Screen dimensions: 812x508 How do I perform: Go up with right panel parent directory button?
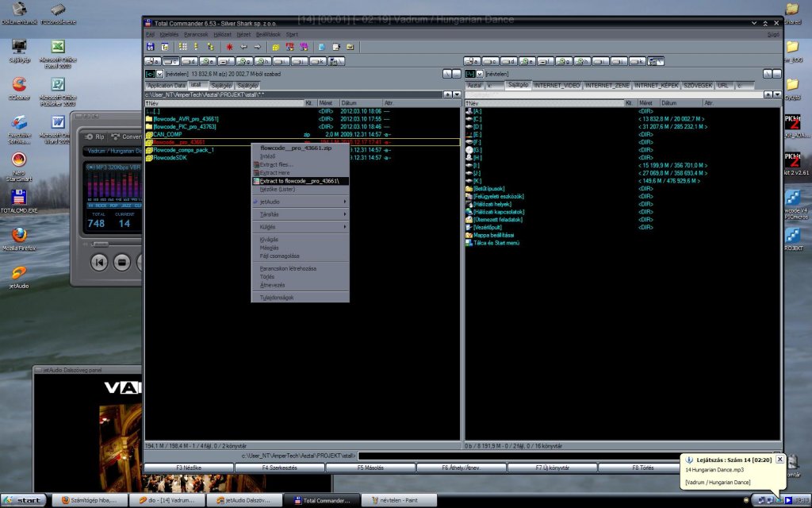(x=776, y=74)
